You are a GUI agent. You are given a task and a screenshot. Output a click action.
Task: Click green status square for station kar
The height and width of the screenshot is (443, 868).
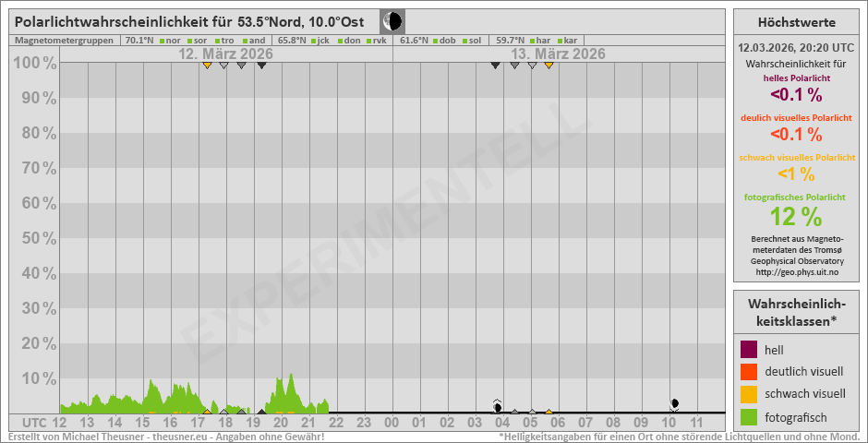(560, 41)
